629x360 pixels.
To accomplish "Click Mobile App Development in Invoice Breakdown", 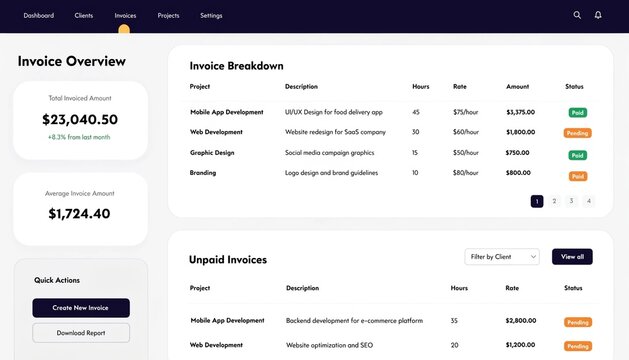I will point(227,112).
